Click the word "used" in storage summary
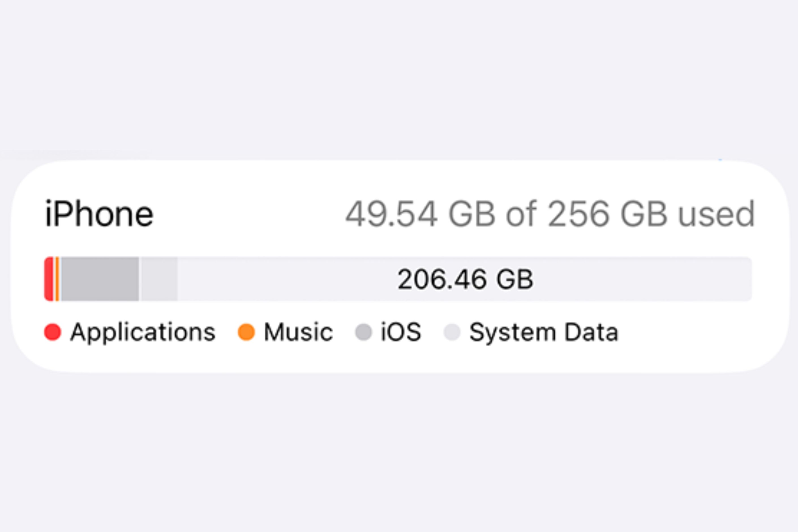The image size is (798, 532). pyautogui.click(x=716, y=214)
